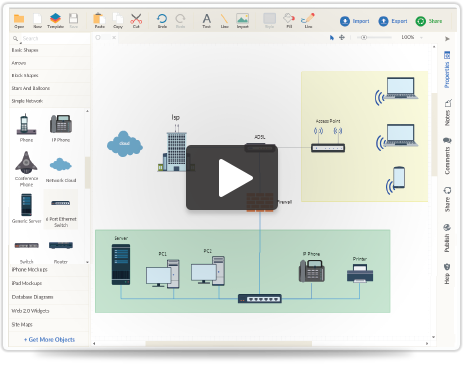This screenshot has height=365, width=463.
Task: Select the IP Phone shape
Action: tap(61, 124)
